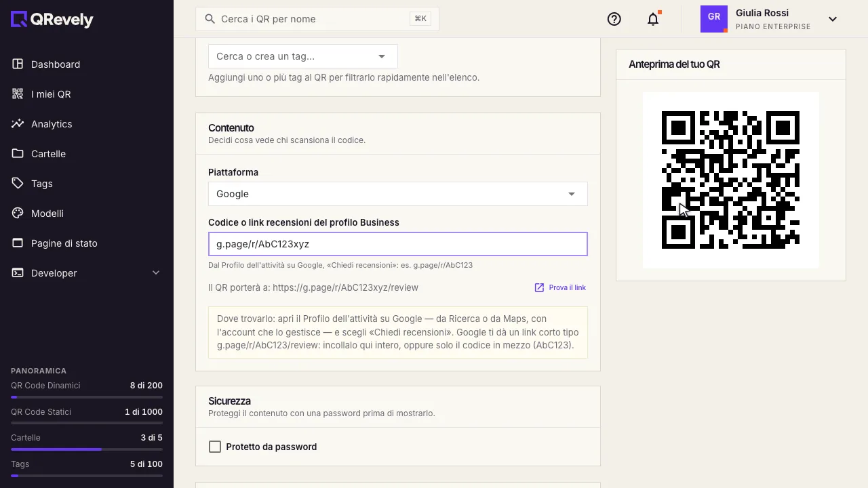
Task: Click the Cartelle usage progress bar
Action: [87, 449]
